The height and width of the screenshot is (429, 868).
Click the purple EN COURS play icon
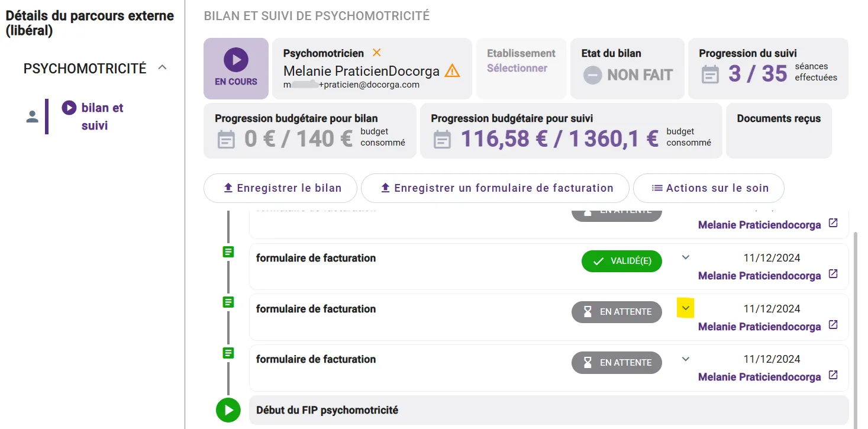[x=235, y=60]
